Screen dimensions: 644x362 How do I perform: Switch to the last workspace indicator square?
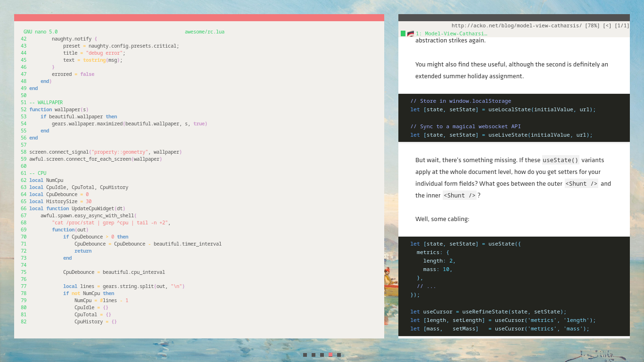pos(339,355)
